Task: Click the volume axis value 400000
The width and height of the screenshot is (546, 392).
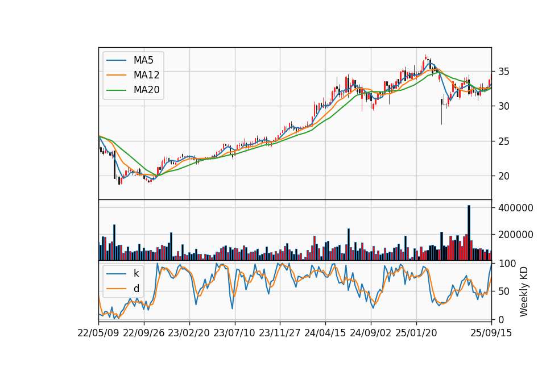Action: click(x=515, y=208)
